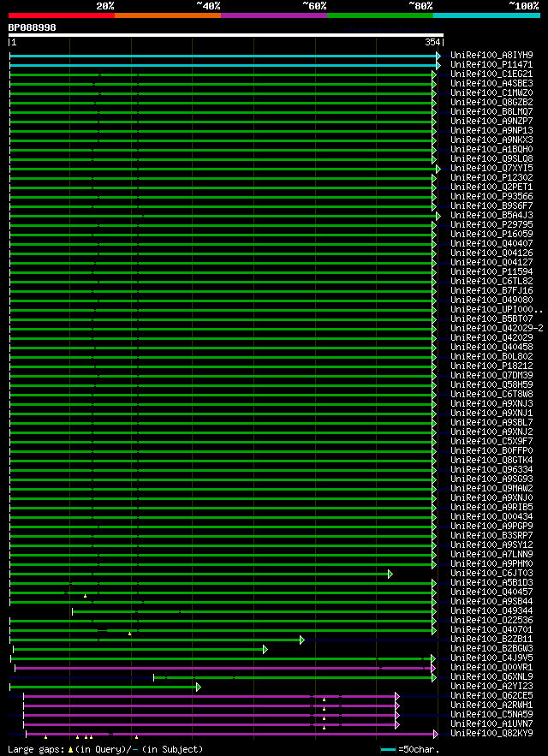Click the yellow gap marker under UniRef100_Q62CE5 row
Viewport: 548px width, 756px height.
[x=325, y=699]
